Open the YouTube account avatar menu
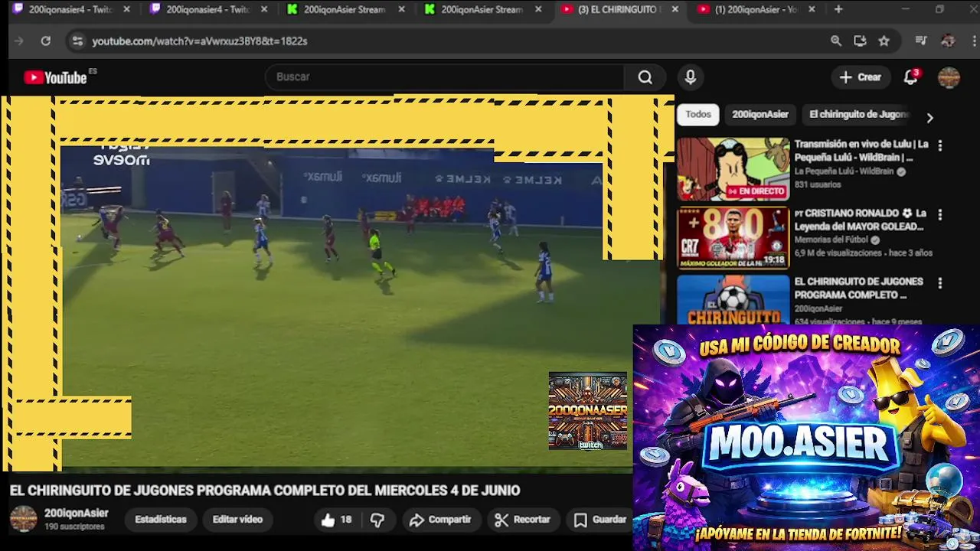Image resolution: width=980 pixels, height=551 pixels. [949, 77]
